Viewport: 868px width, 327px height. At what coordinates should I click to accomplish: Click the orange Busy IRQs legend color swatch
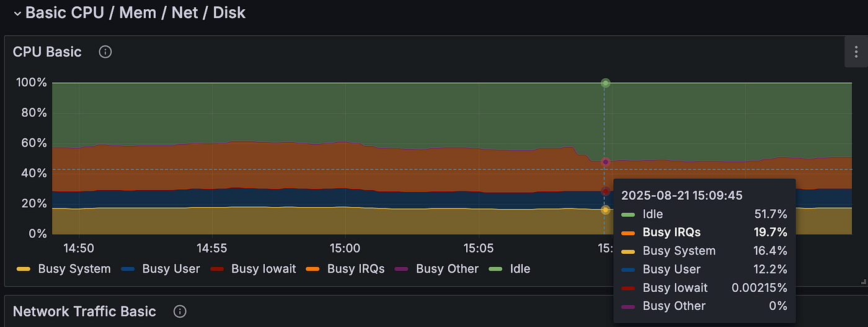point(313,269)
